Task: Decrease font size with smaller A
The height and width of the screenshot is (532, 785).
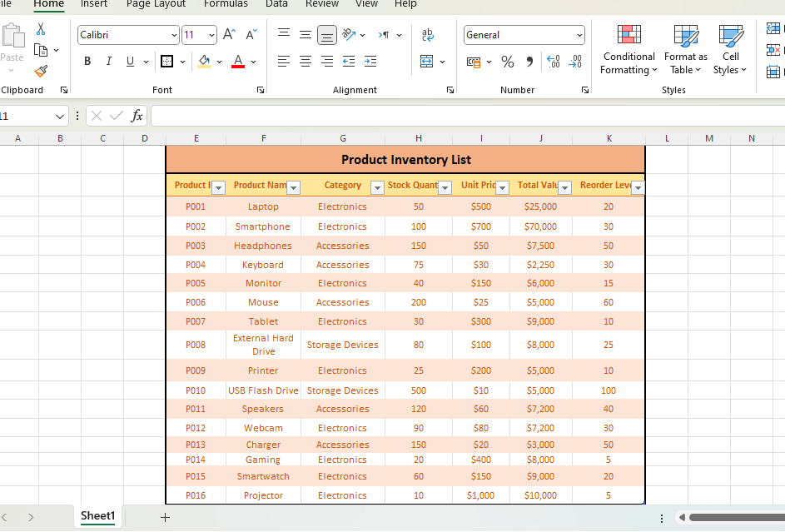Action: click(251, 34)
